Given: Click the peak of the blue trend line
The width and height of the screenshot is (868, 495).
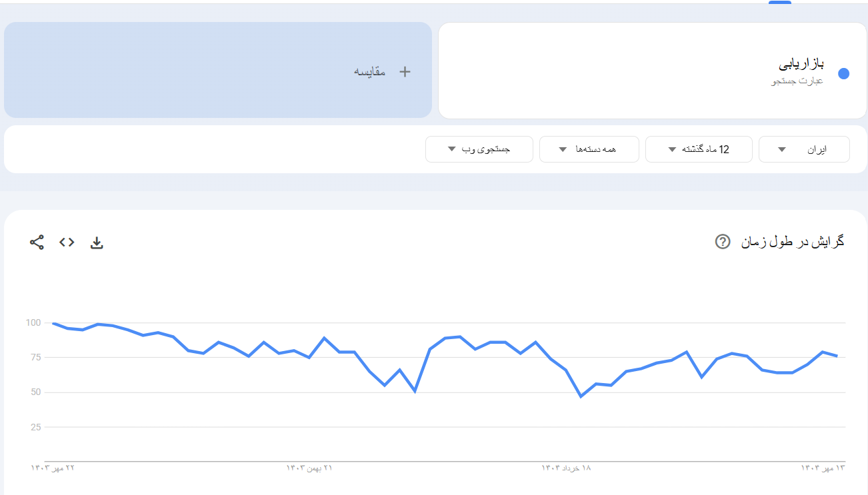Looking at the screenshot, I should pos(52,322).
